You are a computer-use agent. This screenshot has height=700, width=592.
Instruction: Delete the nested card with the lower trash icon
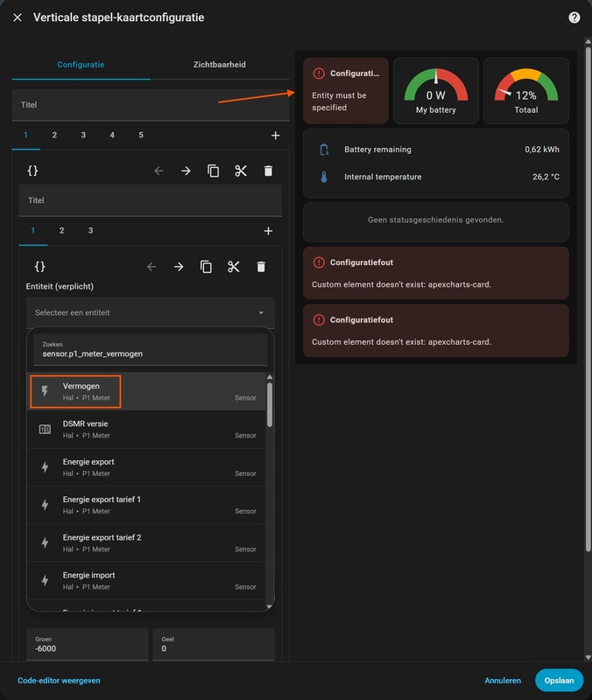coord(261,267)
